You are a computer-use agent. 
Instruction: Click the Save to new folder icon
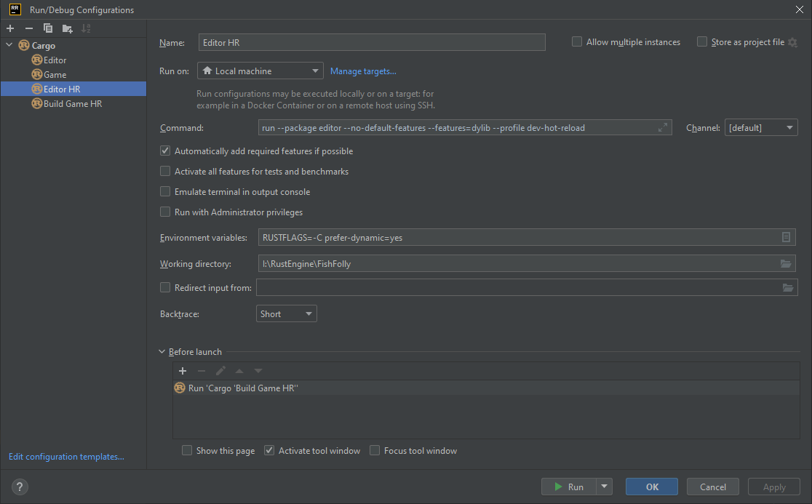click(67, 28)
